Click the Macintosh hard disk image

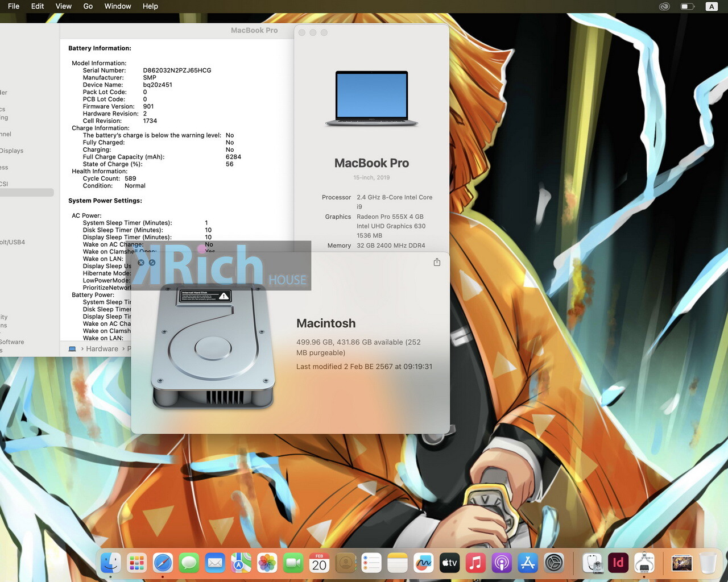[x=213, y=347]
